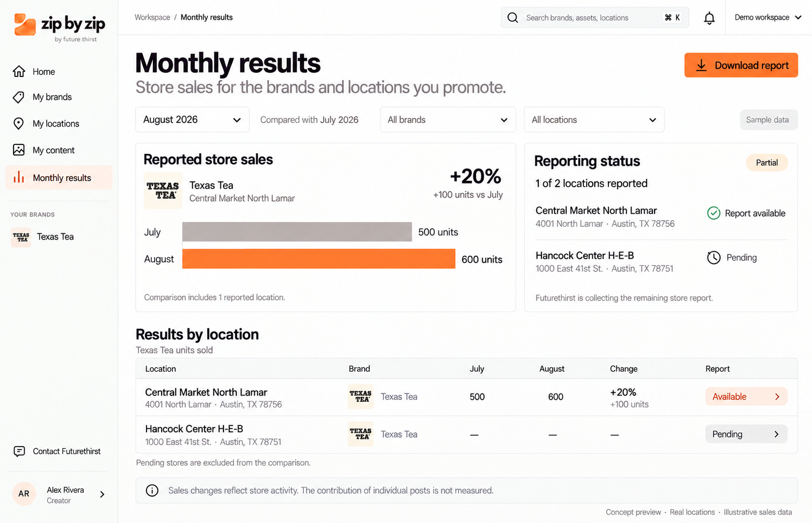Click the info icon beside sales changes note
Image resolution: width=812 pixels, height=523 pixels.
pyautogui.click(x=152, y=490)
